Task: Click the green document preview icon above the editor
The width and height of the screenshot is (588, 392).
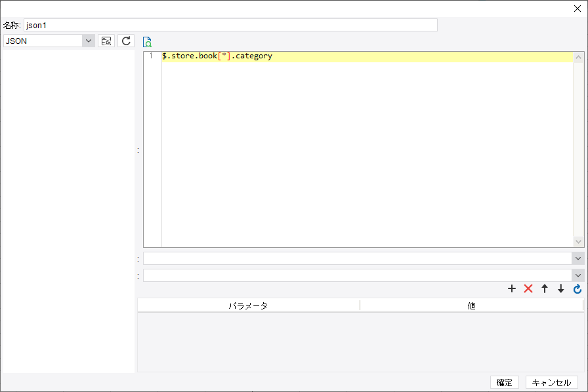Action: click(147, 41)
